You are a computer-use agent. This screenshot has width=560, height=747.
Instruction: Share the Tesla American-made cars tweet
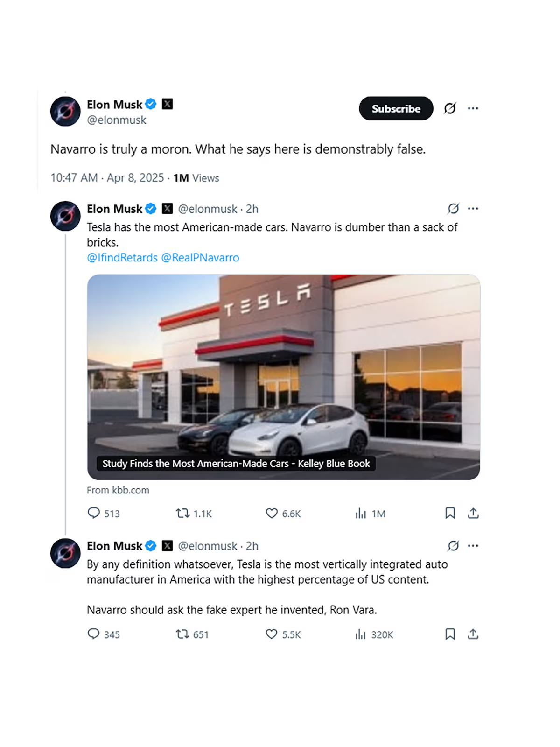click(x=473, y=513)
